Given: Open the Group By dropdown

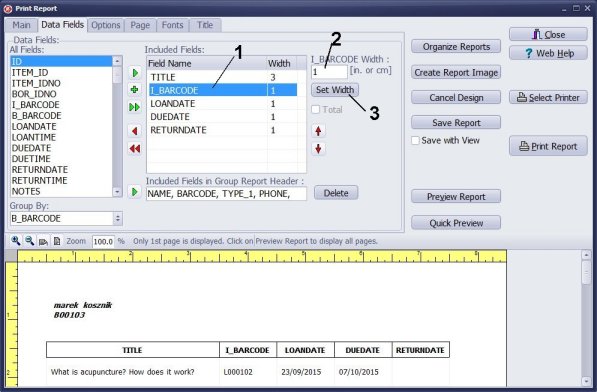Looking at the screenshot, I should pyautogui.click(x=118, y=218).
